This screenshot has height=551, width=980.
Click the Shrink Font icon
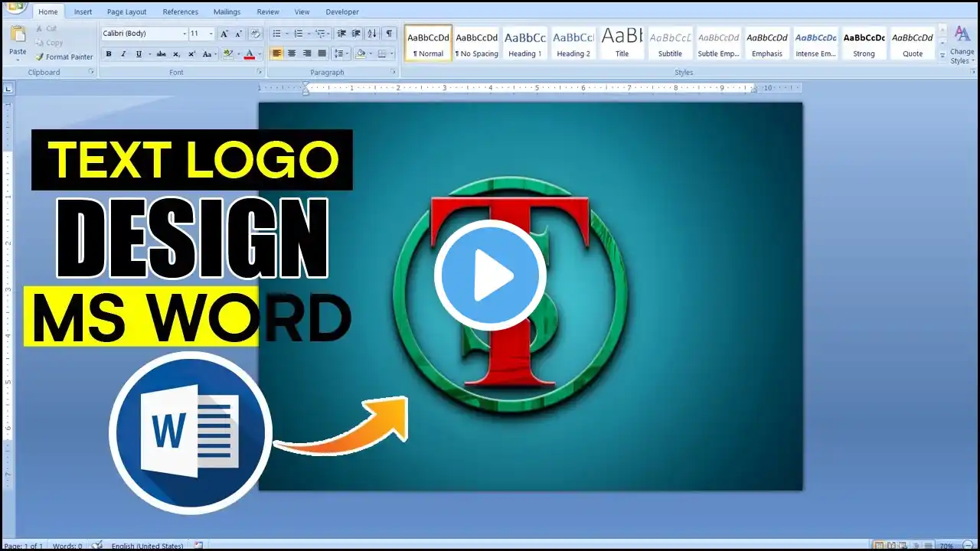239,34
